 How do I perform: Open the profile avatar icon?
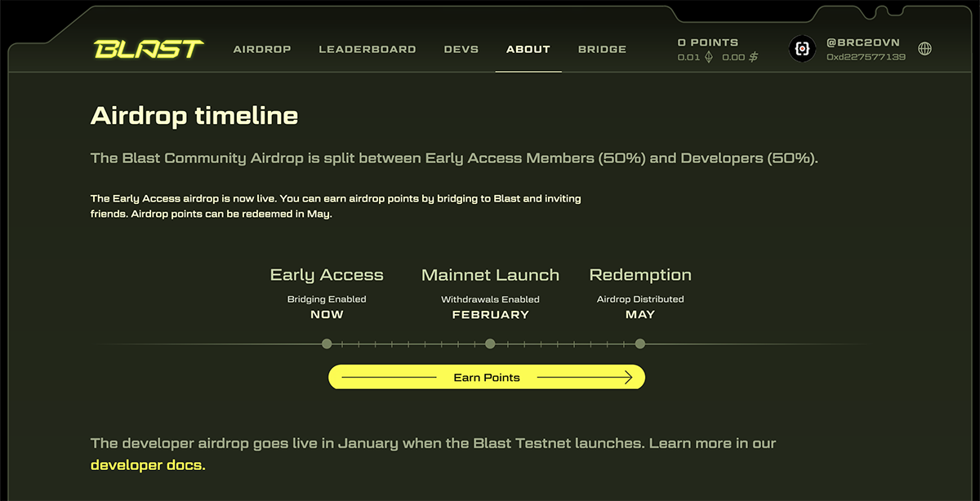pyautogui.click(x=802, y=49)
